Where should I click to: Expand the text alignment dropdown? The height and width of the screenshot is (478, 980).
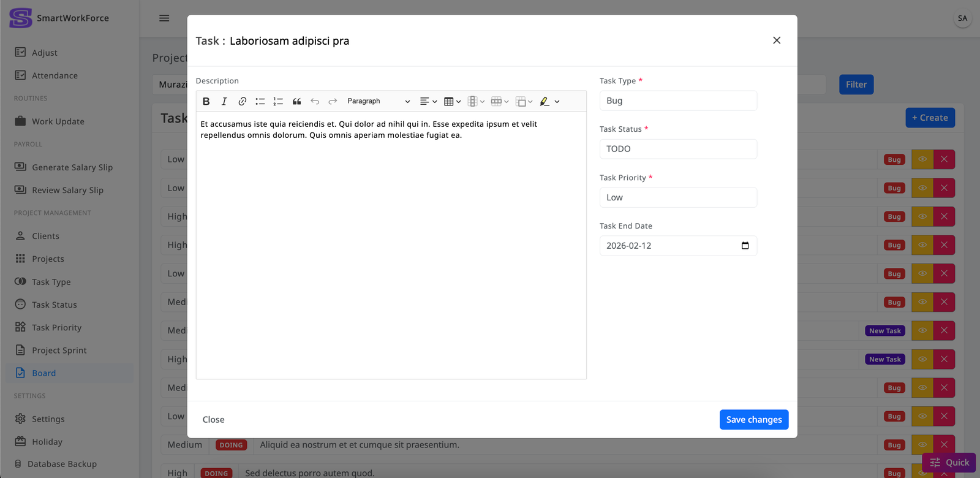[428, 102]
